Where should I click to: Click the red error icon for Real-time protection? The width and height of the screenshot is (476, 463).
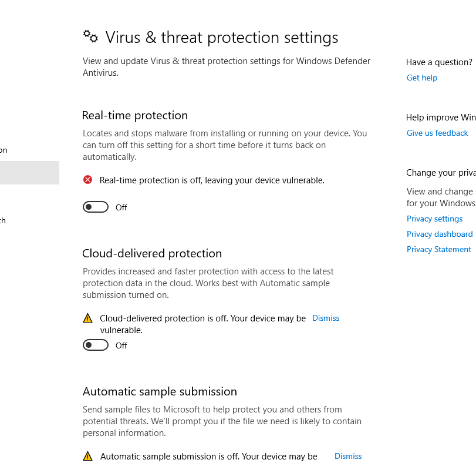tap(88, 180)
